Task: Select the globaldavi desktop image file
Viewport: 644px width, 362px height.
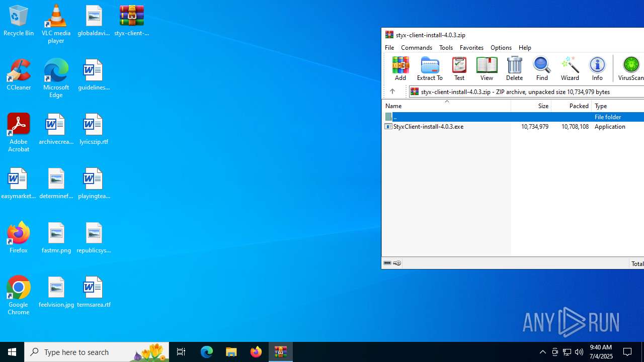Action: pos(94,21)
